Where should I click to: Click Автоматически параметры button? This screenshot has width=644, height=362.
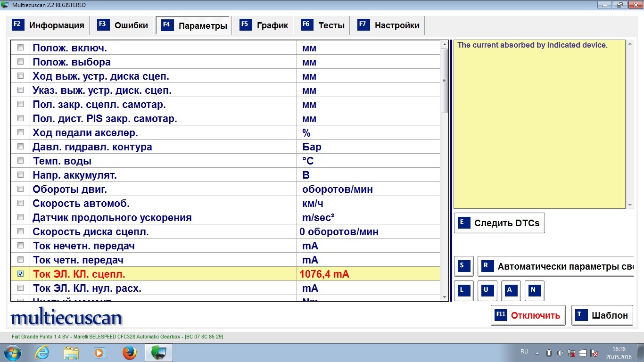(556, 266)
